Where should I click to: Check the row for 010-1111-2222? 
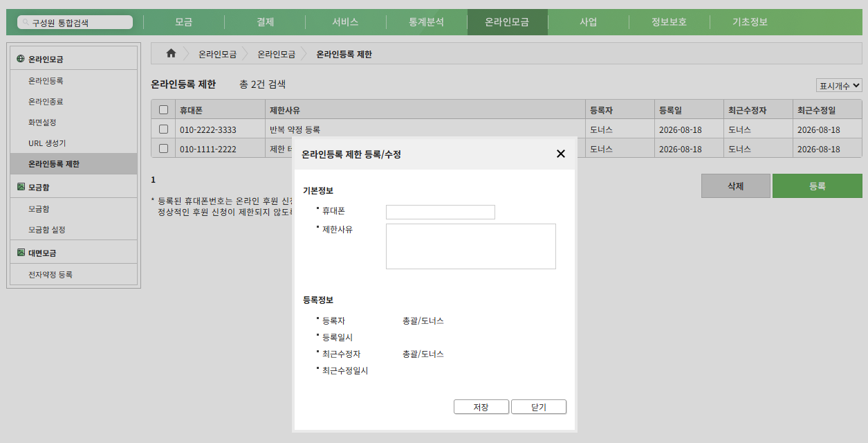point(163,148)
